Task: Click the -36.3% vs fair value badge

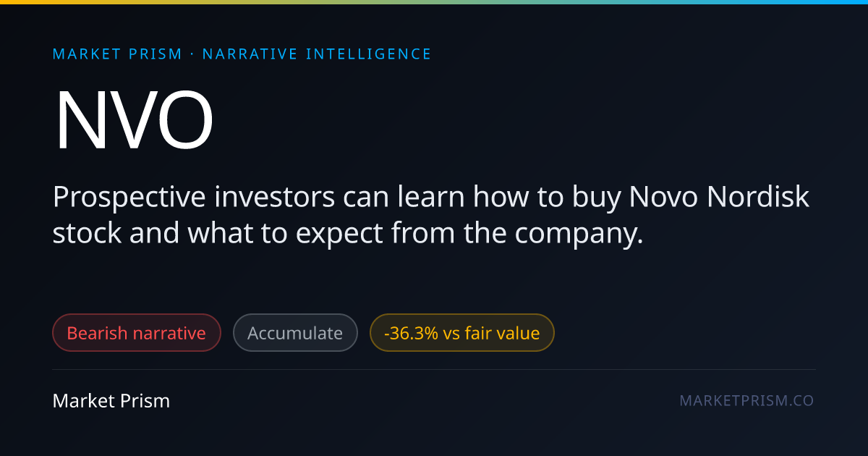Action: 461,333
